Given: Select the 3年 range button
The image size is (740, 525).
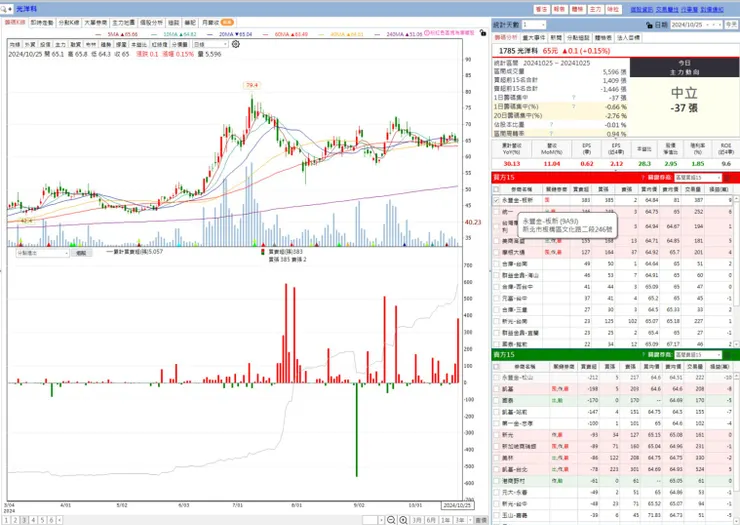Looking at the screenshot, I should click(x=459, y=520).
